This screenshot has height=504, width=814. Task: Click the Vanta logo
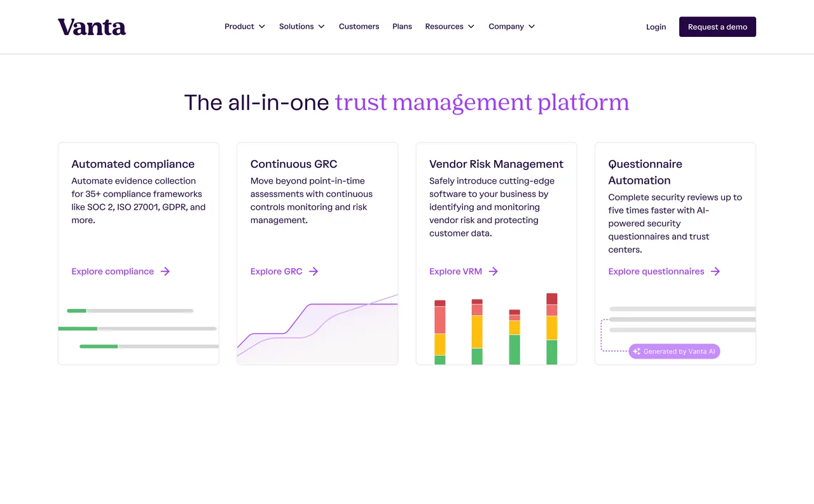(92, 27)
